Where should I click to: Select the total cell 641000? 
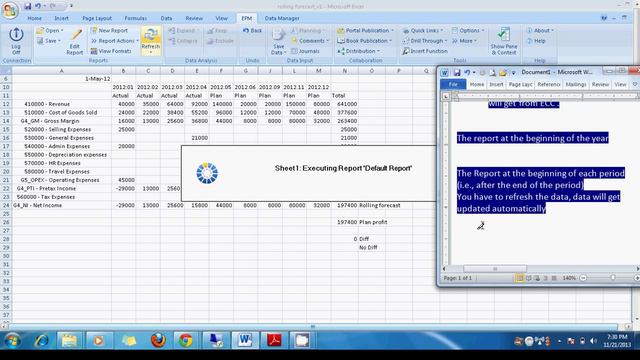tap(344, 104)
